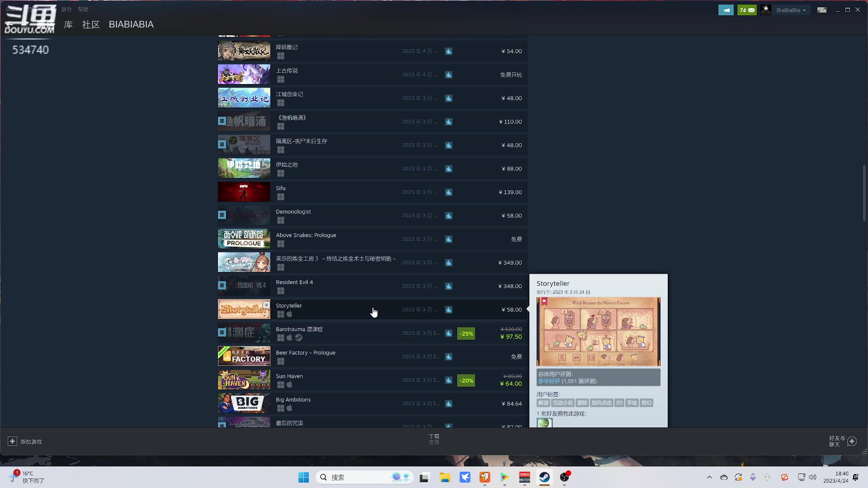The height and width of the screenshot is (488, 868).
Task: Click the 免费开玩 label for 上古传说
Action: pos(511,75)
